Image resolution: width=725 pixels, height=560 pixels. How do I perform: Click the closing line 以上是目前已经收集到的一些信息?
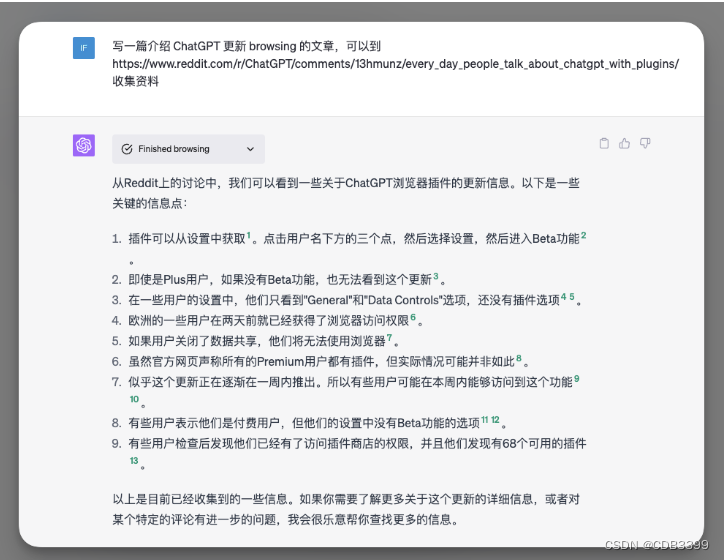(x=345, y=499)
